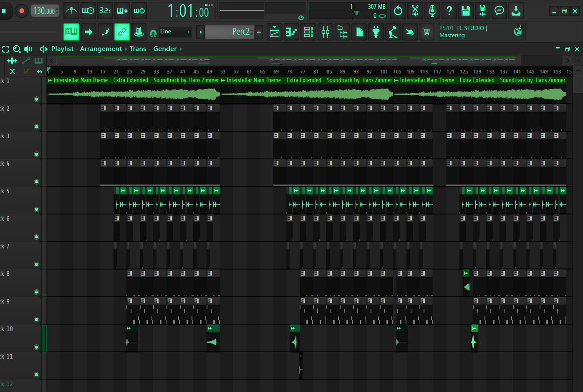
Task: Toggle loop recording icon
Action: tap(139, 11)
